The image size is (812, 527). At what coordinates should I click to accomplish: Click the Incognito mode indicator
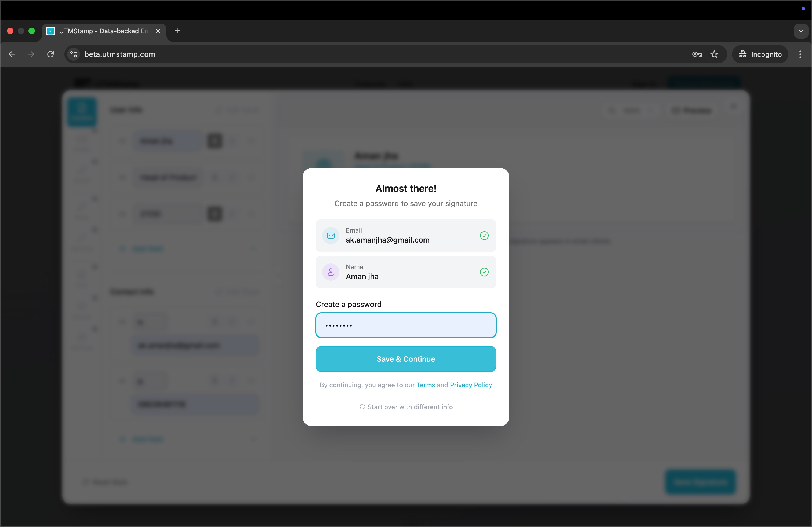click(x=760, y=54)
